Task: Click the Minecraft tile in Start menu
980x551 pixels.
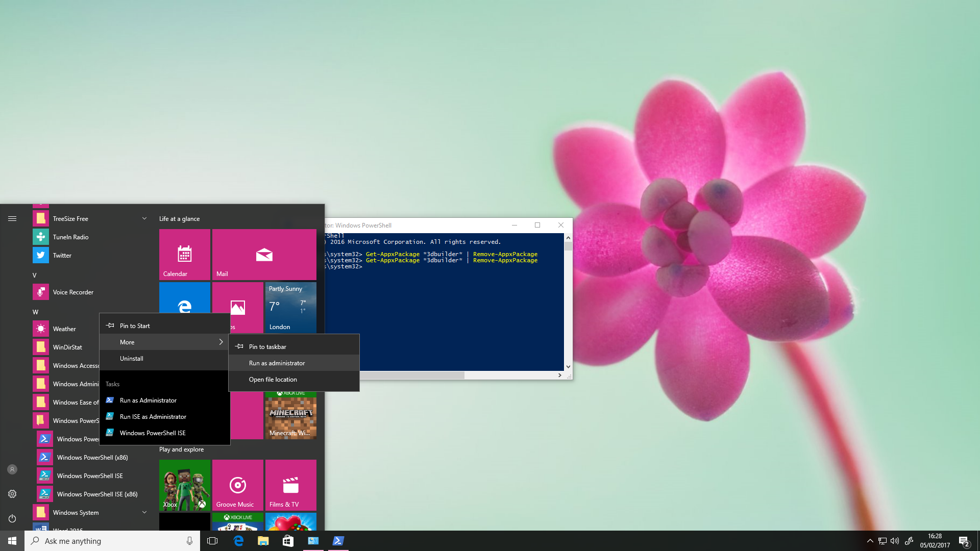Action: coord(291,414)
